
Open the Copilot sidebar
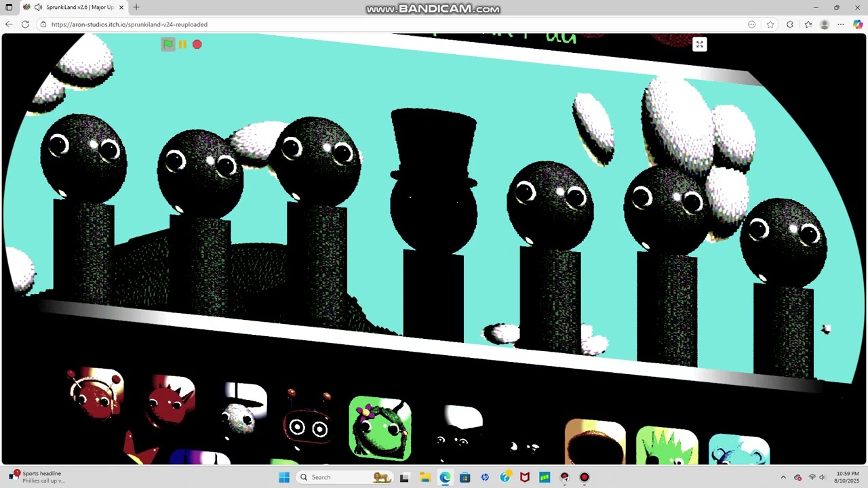[x=858, y=24]
